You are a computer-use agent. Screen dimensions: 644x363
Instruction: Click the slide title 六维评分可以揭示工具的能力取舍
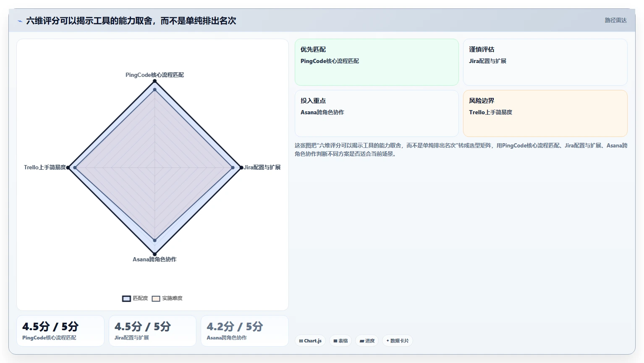click(131, 21)
